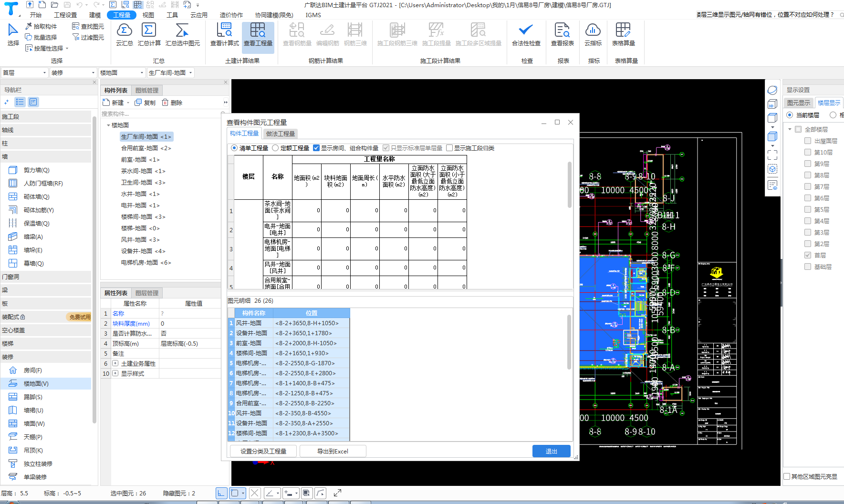Screen dimensions: 844x504
Task: Toggle 显示施工段归类 checkbox
Action: tap(449, 148)
